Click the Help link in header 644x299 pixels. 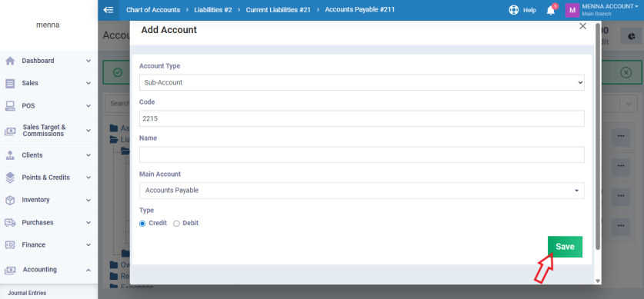[529, 10]
